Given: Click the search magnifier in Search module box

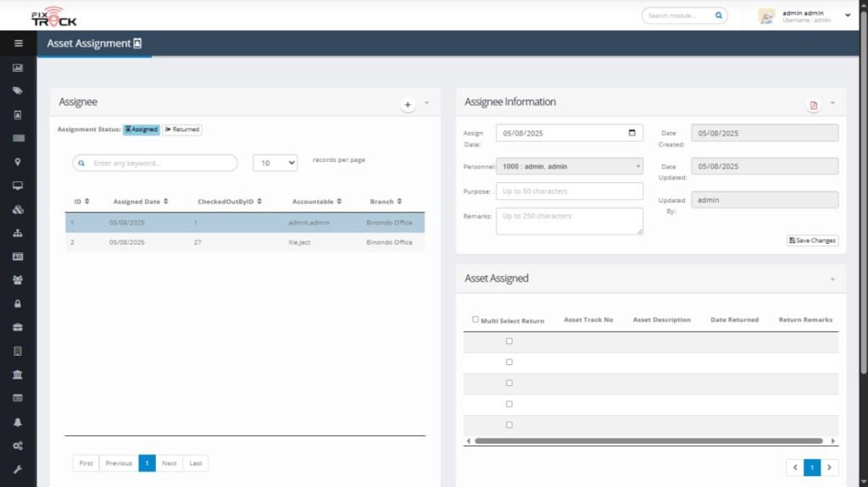Looking at the screenshot, I should [719, 15].
